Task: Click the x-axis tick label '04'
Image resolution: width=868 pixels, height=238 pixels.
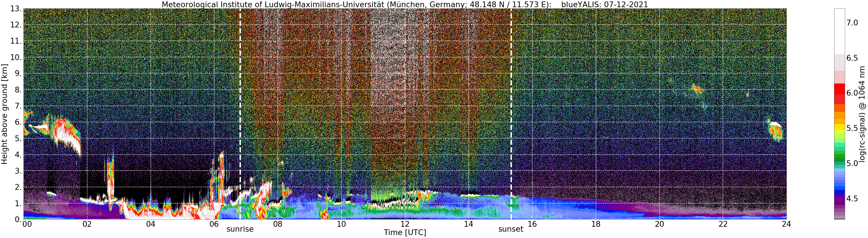Action: tap(151, 224)
